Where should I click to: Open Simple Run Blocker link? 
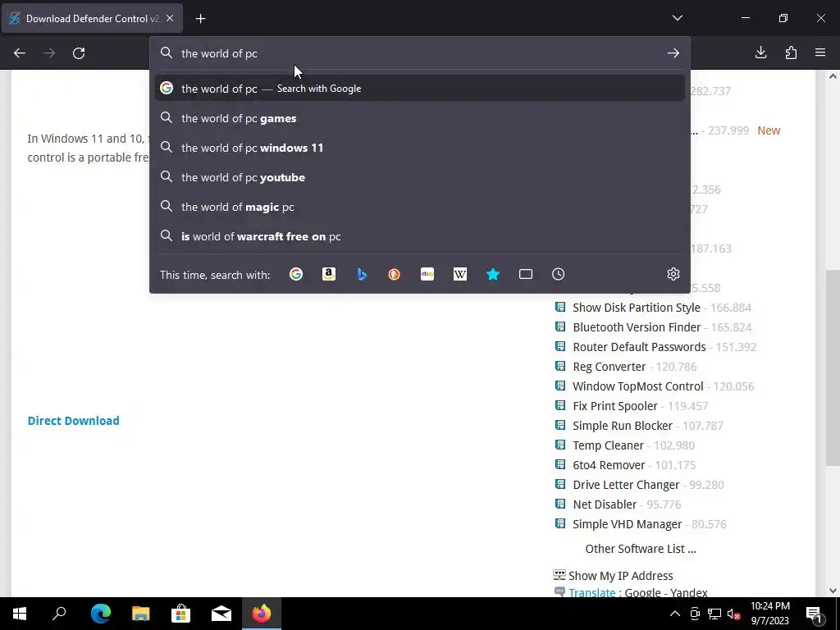(x=623, y=426)
